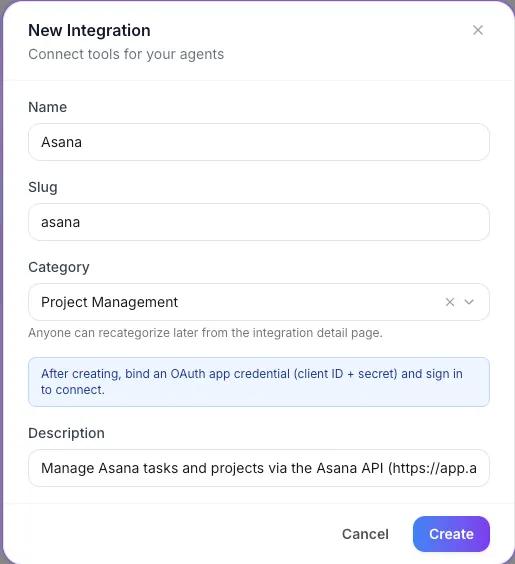Click the Description field label
This screenshot has height=564, width=515.
click(x=66, y=433)
